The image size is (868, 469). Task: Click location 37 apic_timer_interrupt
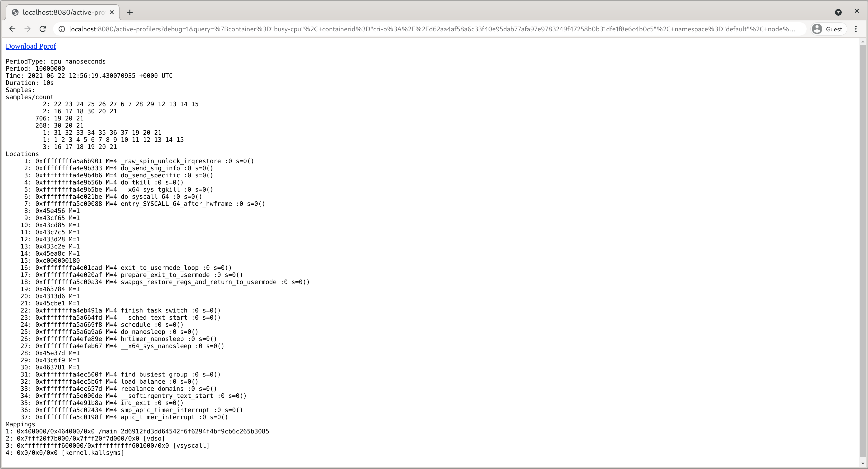click(x=124, y=417)
